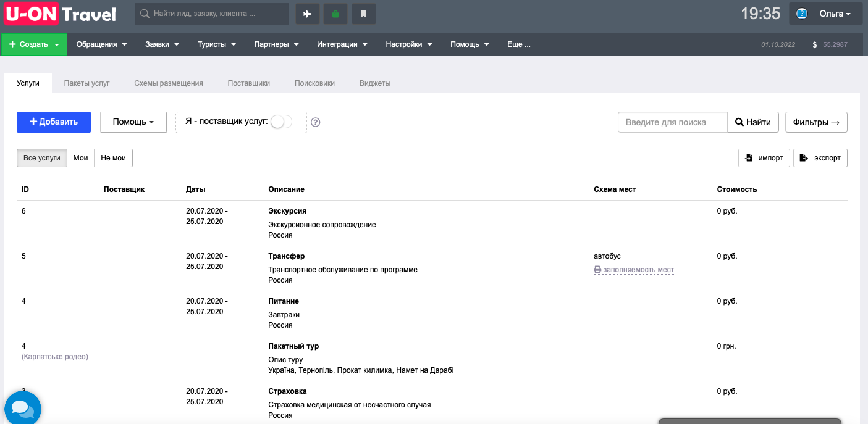The height and width of the screenshot is (424, 868).
Task: Open the Помощь menu in navigation bar
Action: 470,44
